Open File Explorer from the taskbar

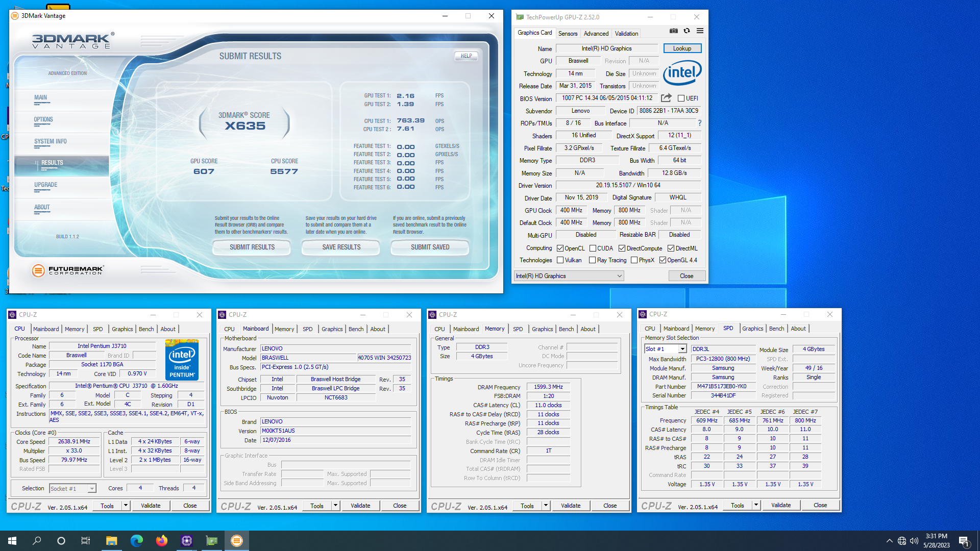tap(111, 541)
